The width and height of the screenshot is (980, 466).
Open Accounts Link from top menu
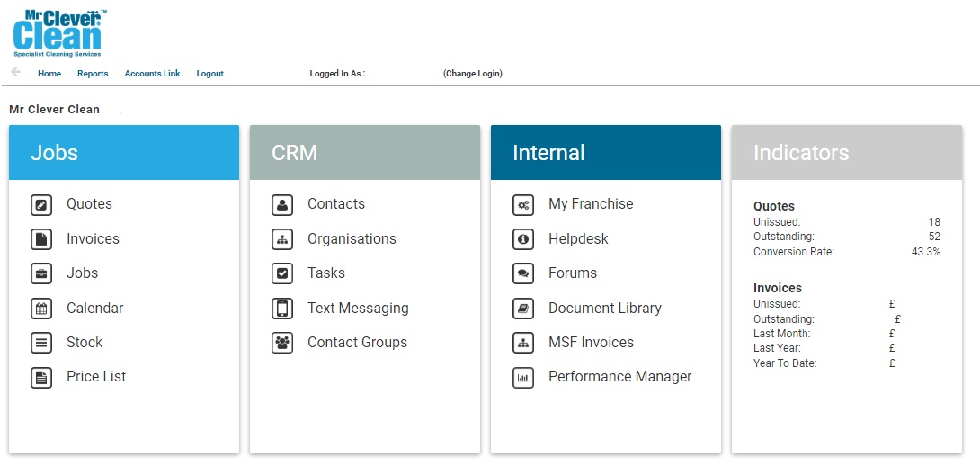pos(152,74)
